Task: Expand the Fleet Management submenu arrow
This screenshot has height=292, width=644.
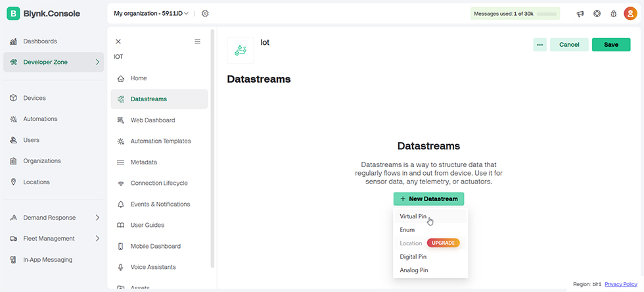Action: coord(97,239)
